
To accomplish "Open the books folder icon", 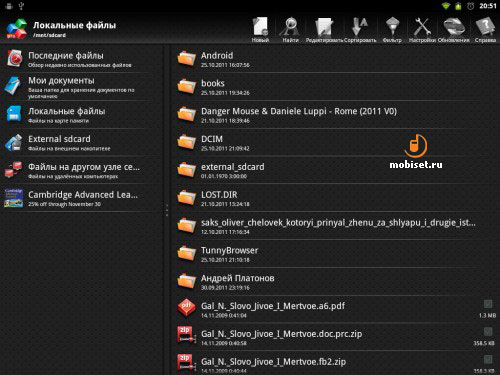I will tap(186, 86).
